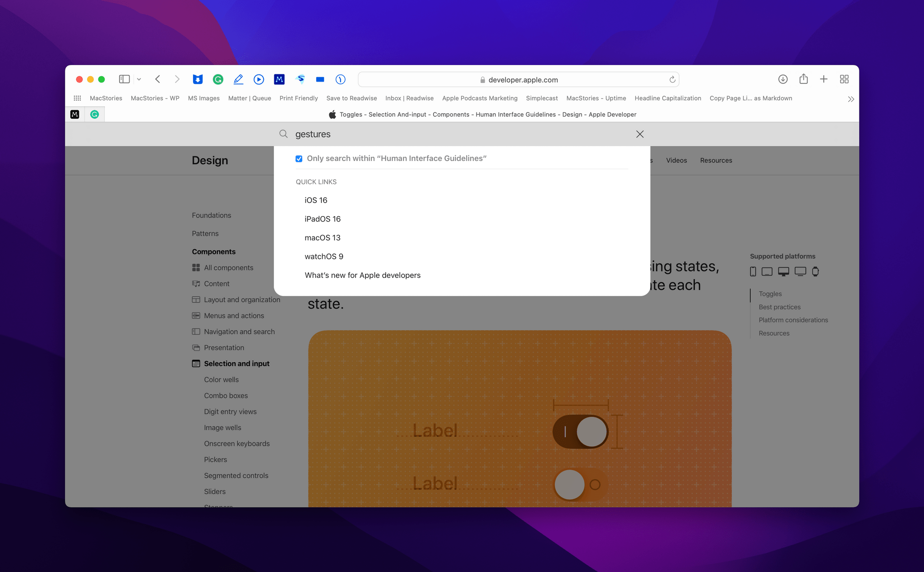Switch to the pinned M tab

(75, 115)
